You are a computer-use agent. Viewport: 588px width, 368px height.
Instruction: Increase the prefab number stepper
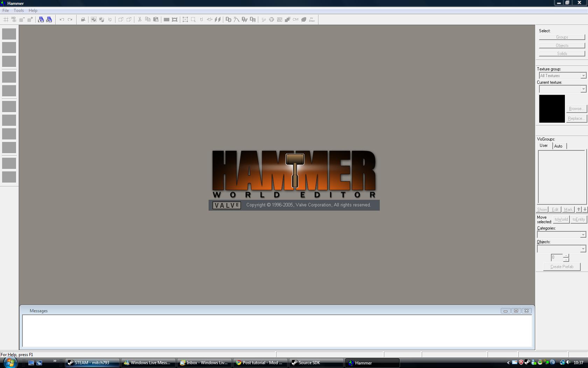coord(566,256)
